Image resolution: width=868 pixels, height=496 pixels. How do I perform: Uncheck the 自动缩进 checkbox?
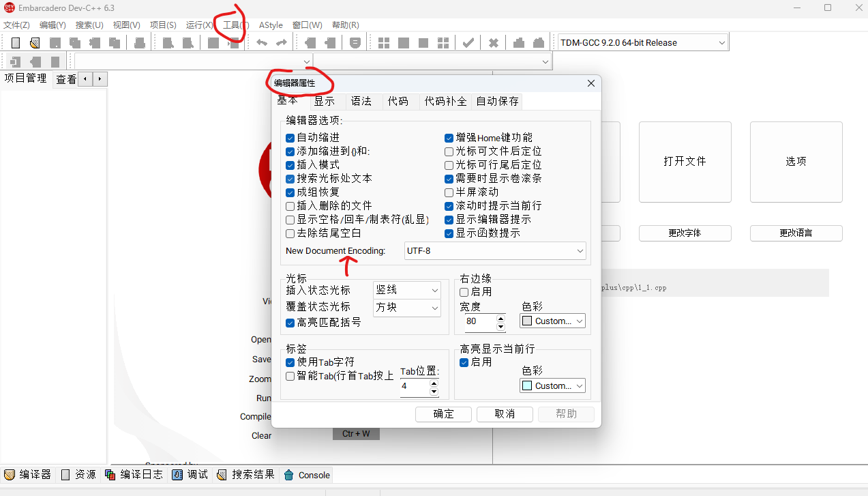[290, 138]
